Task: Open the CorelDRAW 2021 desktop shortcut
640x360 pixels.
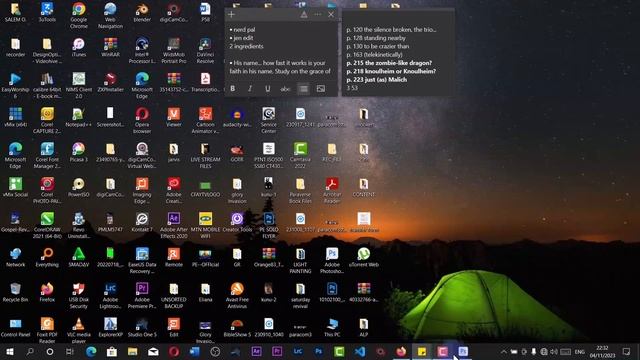Action: pos(47,226)
